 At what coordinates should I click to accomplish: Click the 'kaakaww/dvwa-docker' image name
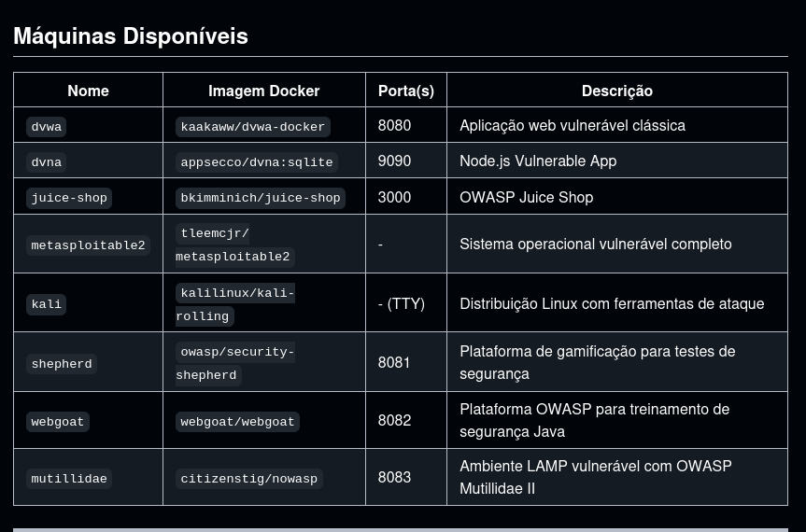click(x=252, y=127)
